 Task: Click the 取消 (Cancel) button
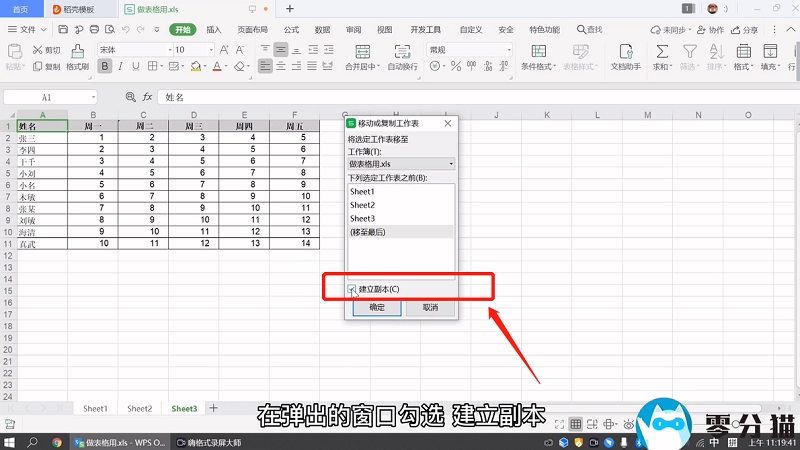(x=430, y=308)
